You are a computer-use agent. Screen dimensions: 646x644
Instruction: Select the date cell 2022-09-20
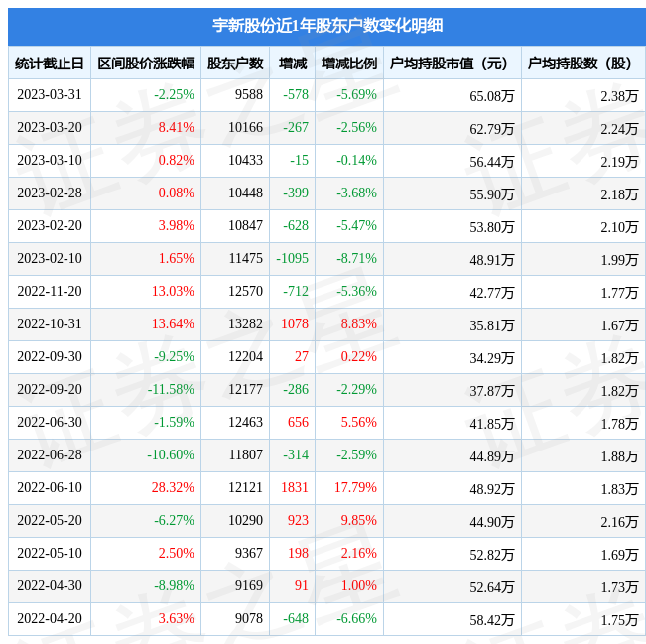pos(50,389)
